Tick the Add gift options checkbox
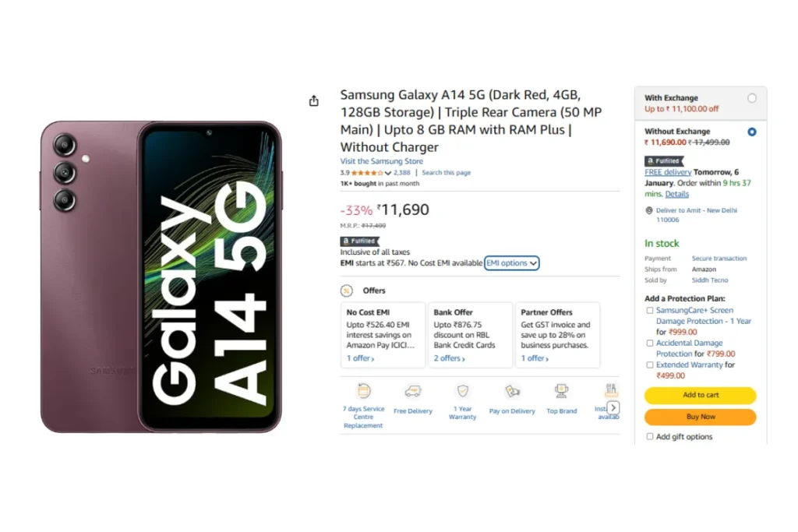 tap(649, 436)
